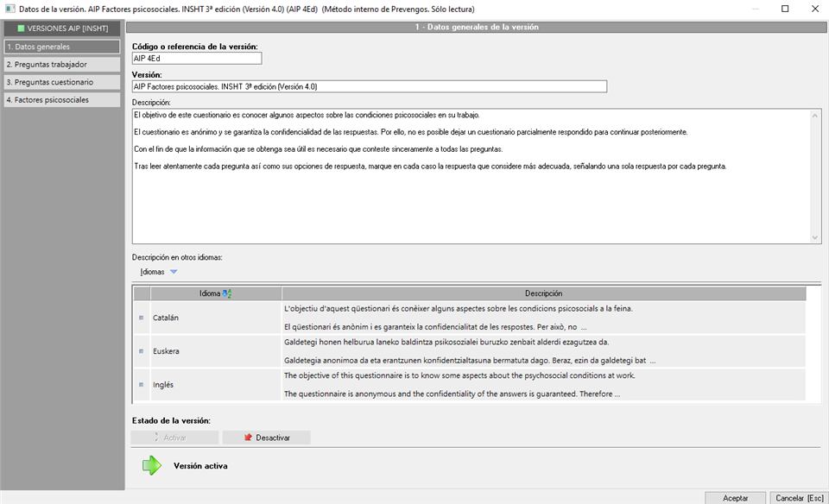Open the Idiomas dropdown arrow

(174, 272)
